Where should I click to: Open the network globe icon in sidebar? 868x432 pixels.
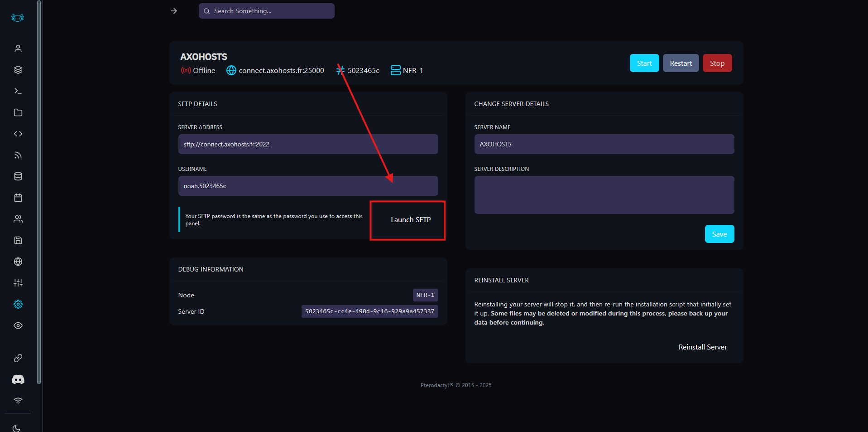pyautogui.click(x=18, y=262)
